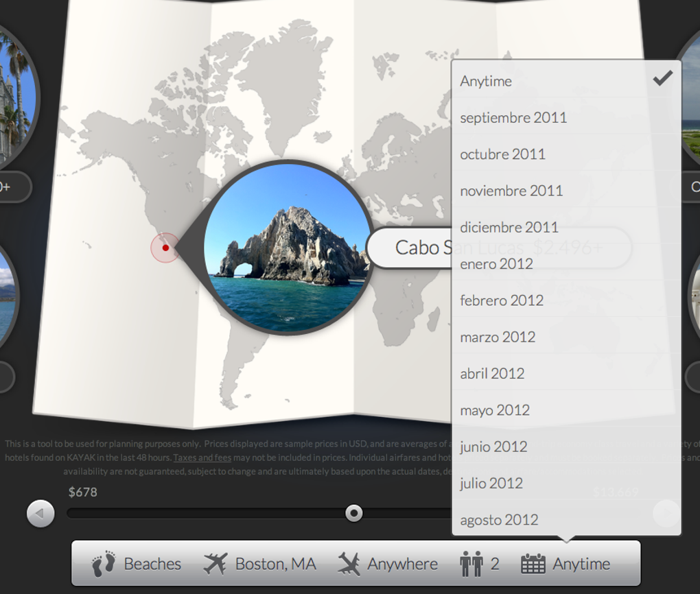Click the checkmark next to Anytime
The image size is (700, 594).
[x=662, y=78]
